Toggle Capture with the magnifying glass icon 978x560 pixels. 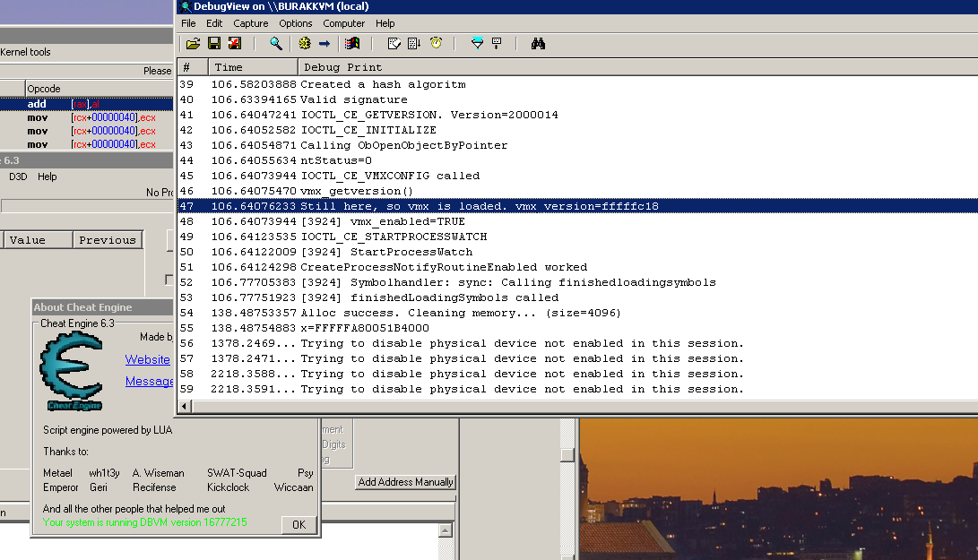(276, 43)
